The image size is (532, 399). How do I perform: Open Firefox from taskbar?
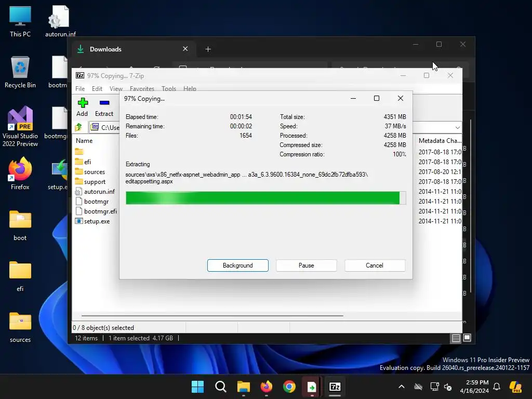tap(267, 387)
